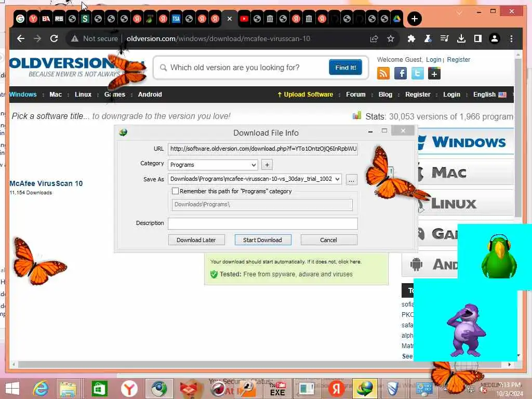Open the OldVersion Twitter icon
The width and height of the screenshot is (532, 399).
(417, 73)
